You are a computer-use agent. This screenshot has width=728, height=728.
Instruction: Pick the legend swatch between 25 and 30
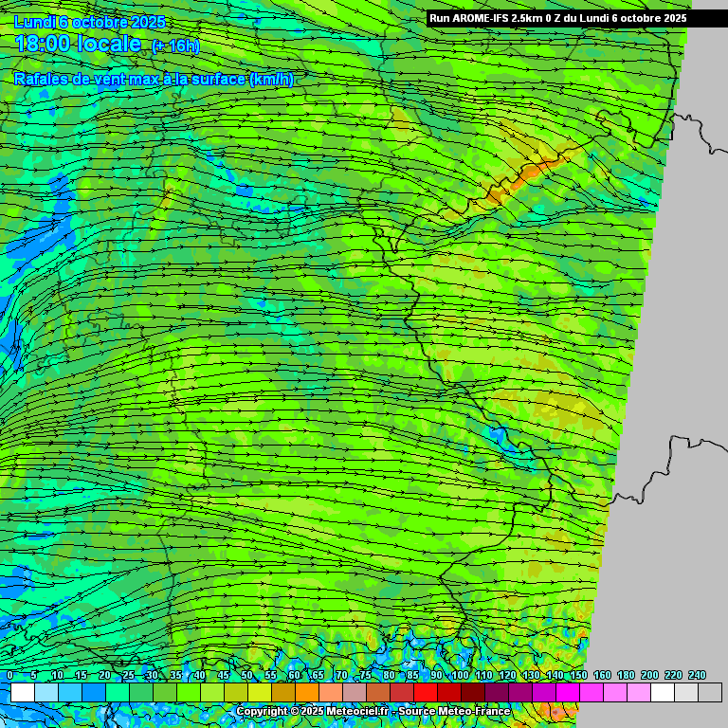[140, 693]
